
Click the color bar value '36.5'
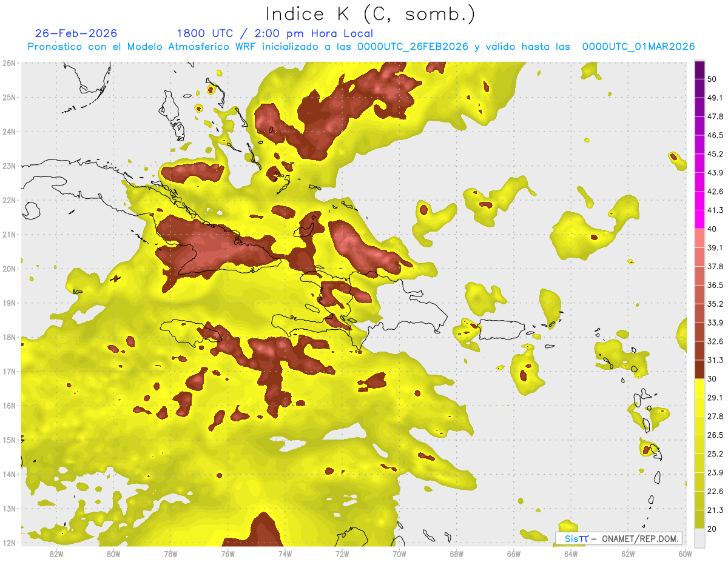[x=715, y=285]
